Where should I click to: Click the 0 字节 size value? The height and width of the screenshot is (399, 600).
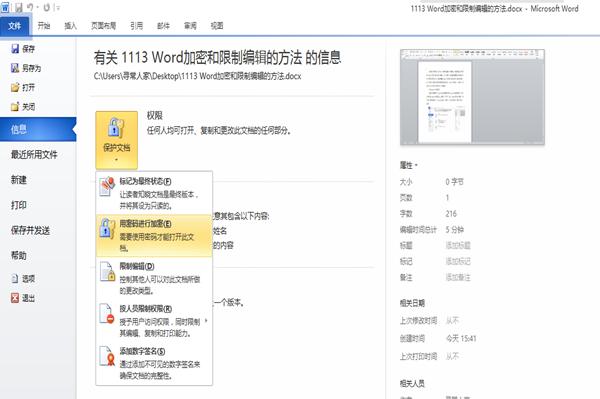(x=455, y=182)
